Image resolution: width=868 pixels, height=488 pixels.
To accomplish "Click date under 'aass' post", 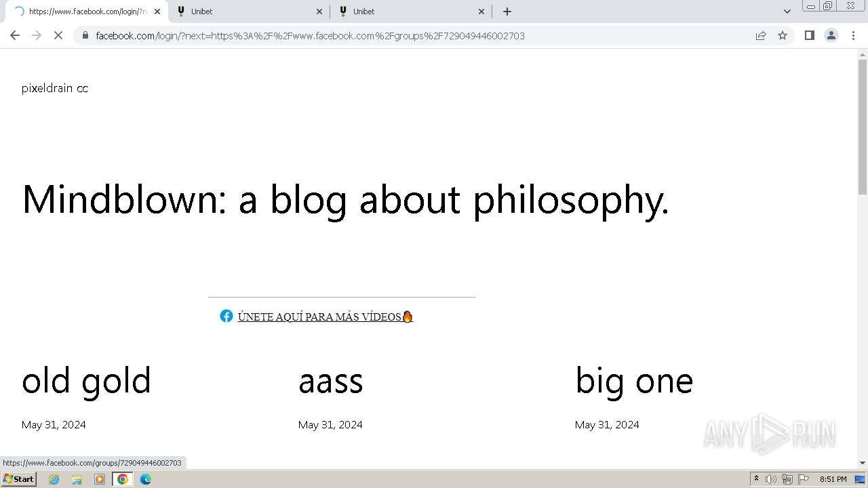I will tap(330, 425).
